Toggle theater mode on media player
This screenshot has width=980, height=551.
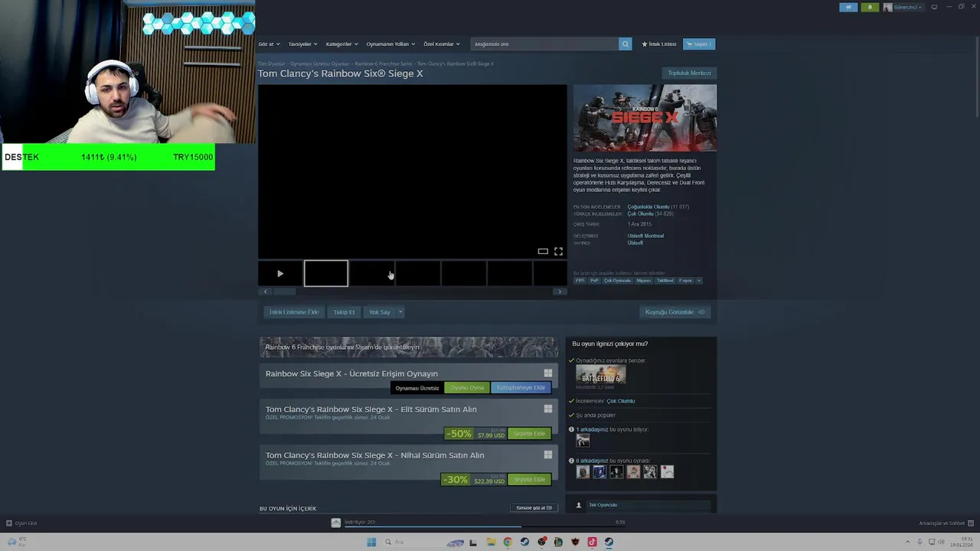tap(543, 251)
